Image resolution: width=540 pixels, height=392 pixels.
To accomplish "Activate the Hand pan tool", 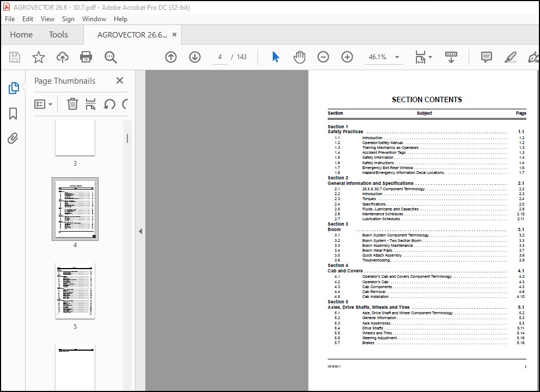I will 299,57.
